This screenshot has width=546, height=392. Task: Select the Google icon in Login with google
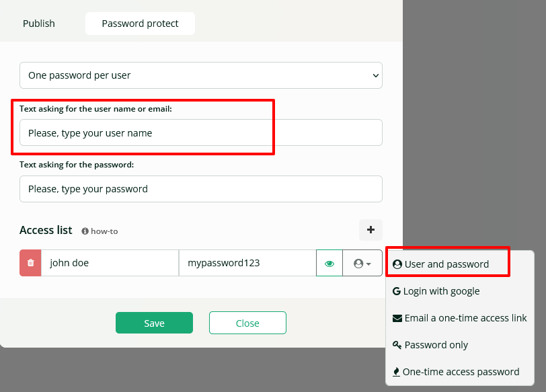[398, 290]
